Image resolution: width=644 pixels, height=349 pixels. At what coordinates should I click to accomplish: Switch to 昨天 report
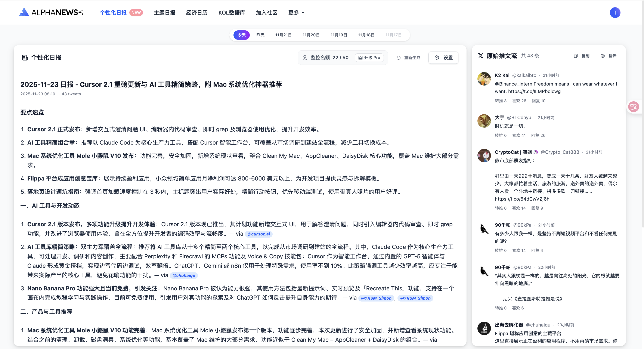pyautogui.click(x=260, y=35)
